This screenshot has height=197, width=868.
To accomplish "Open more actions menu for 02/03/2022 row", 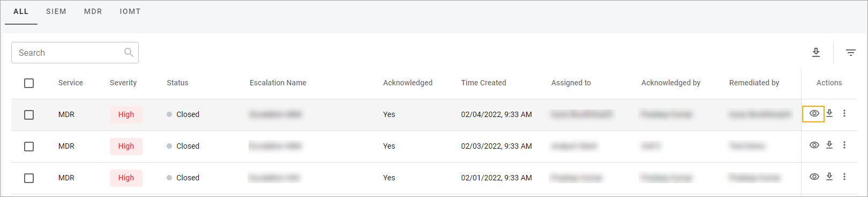I will coord(844,145).
